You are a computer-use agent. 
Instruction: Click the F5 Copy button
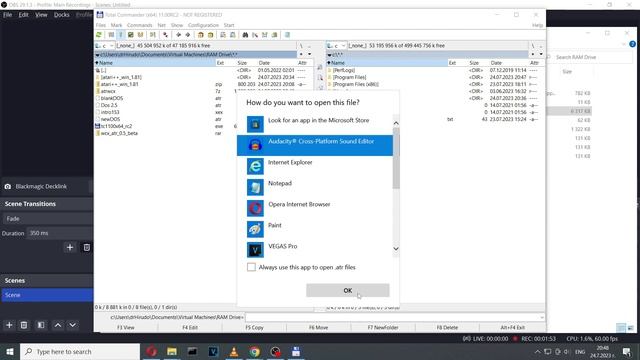coord(254,327)
